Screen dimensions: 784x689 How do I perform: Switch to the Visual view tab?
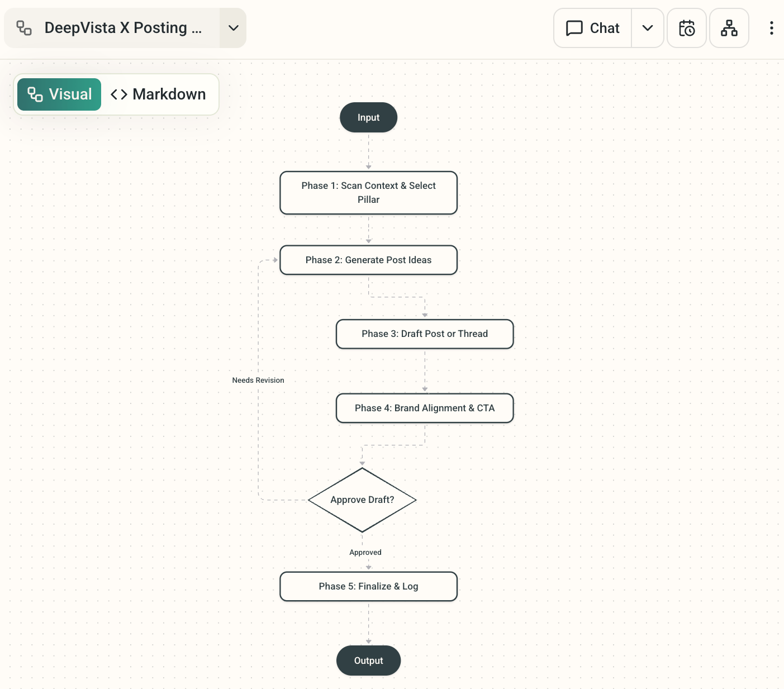click(x=59, y=94)
